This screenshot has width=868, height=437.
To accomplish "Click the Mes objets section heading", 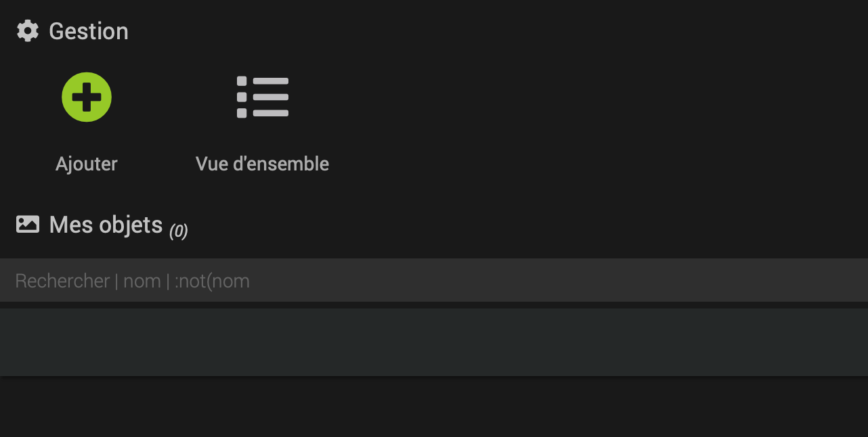I will (106, 225).
